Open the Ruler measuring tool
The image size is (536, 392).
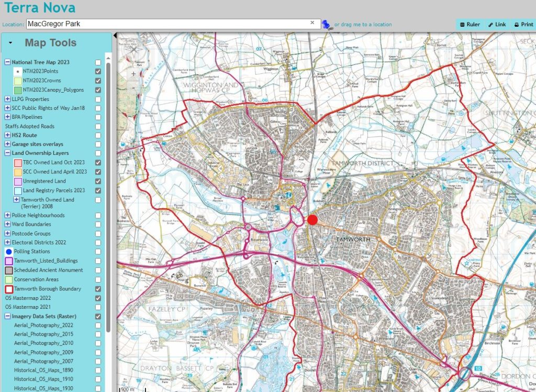pyautogui.click(x=470, y=25)
